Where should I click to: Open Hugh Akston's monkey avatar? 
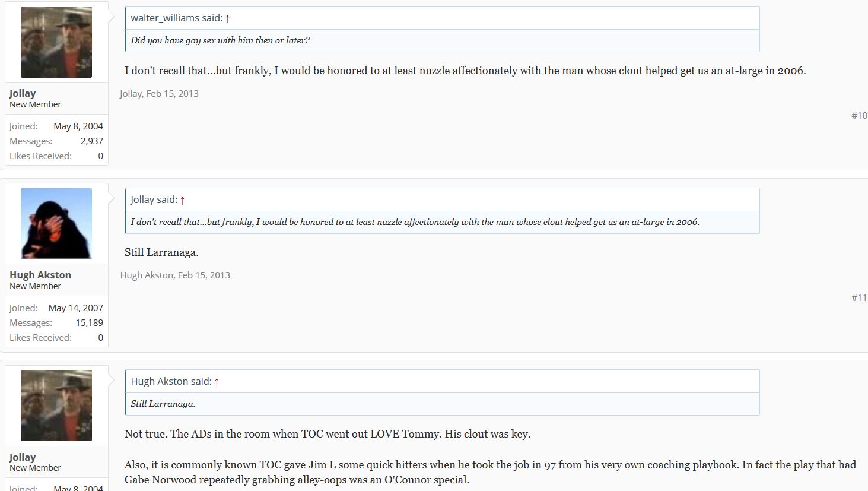[56, 224]
